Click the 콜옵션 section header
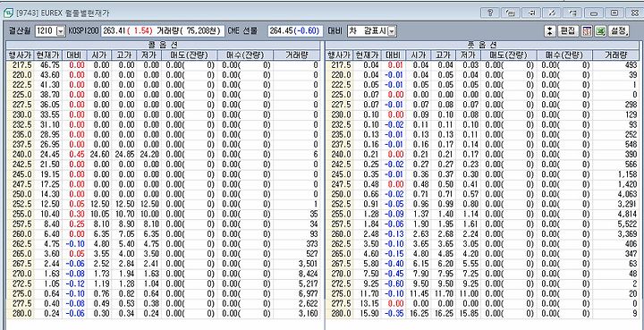The width and height of the screenshot is (644, 330). tap(163, 45)
